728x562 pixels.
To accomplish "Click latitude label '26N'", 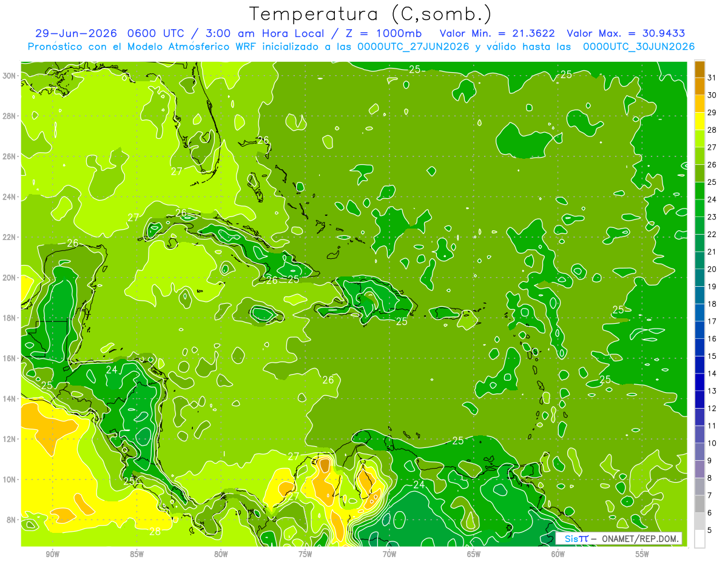I will (x=9, y=156).
